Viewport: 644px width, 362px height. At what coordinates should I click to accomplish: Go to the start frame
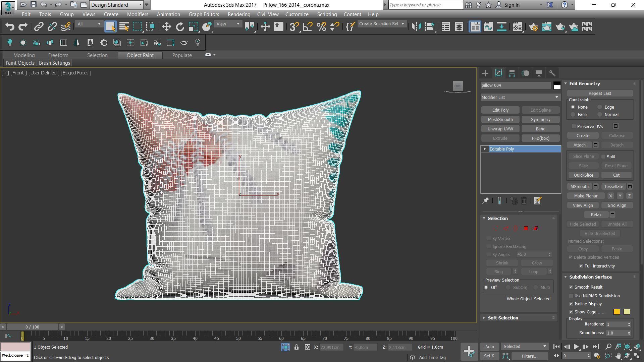[x=556, y=347]
